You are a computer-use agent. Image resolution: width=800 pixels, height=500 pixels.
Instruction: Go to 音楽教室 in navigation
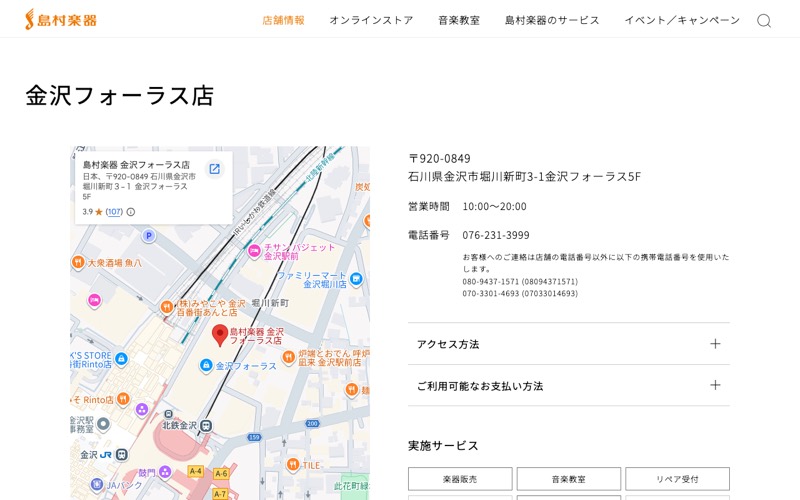(x=459, y=20)
